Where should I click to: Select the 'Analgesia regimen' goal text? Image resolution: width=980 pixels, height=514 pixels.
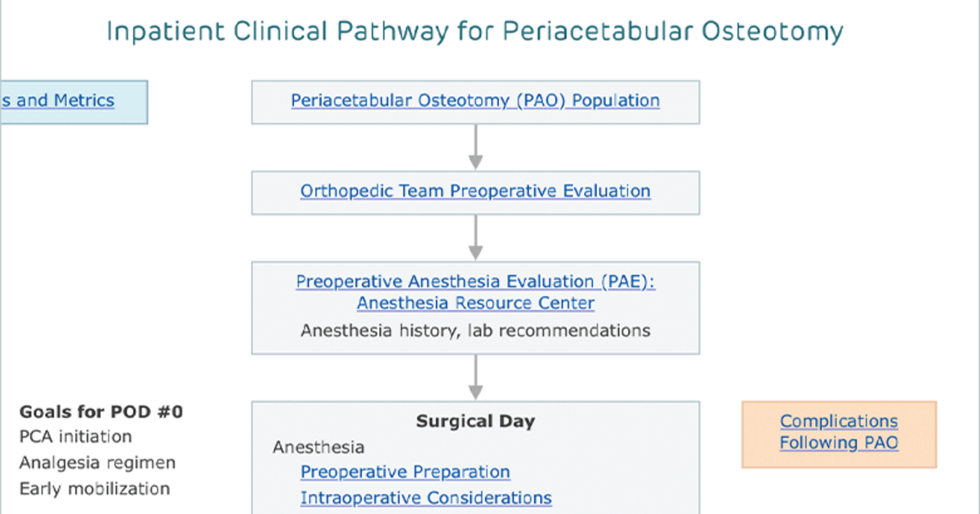click(x=97, y=463)
